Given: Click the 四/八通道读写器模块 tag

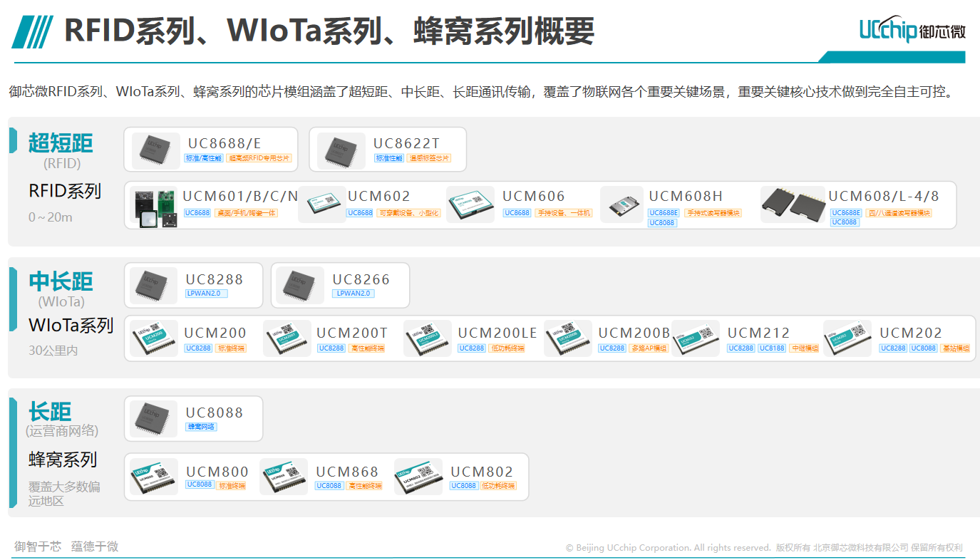Looking at the screenshot, I should pyautogui.click(x=899, y=213).
